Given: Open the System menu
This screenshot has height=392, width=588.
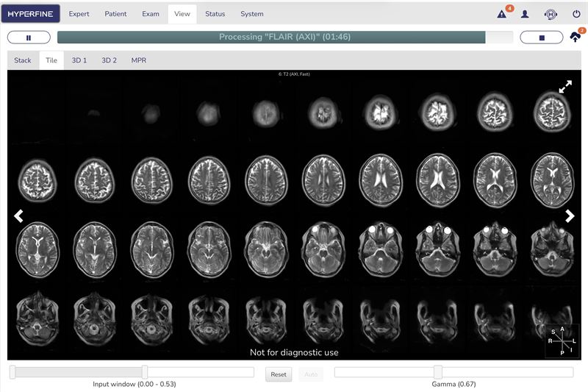Looking at the screenshot, I should coord(252,14).
